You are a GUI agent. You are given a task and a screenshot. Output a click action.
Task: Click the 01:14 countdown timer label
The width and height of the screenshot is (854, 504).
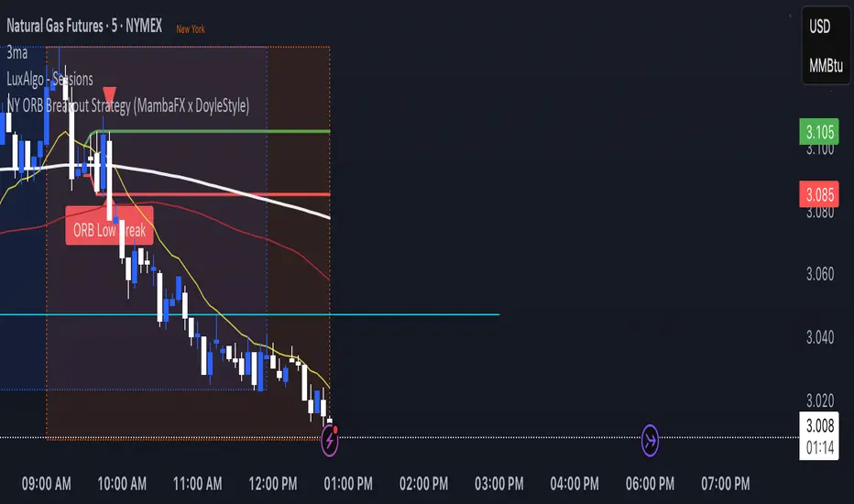click(x=819, y=448)
